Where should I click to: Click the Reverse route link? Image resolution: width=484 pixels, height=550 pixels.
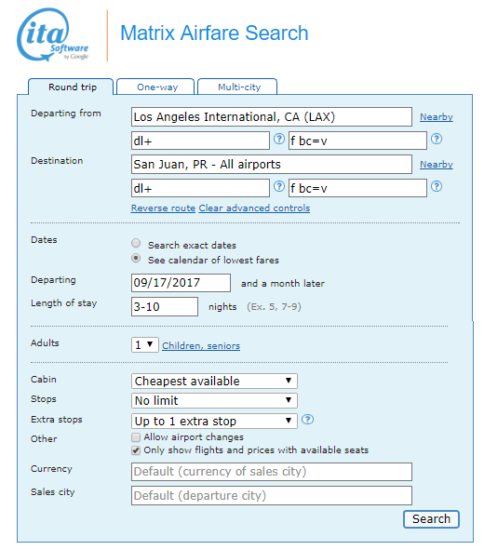(x=163, y=208)
